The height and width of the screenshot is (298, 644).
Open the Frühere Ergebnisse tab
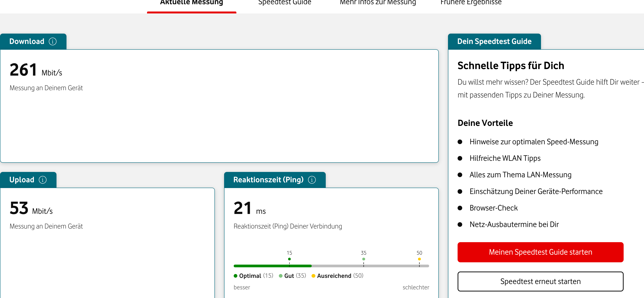(x=471, y=3)
